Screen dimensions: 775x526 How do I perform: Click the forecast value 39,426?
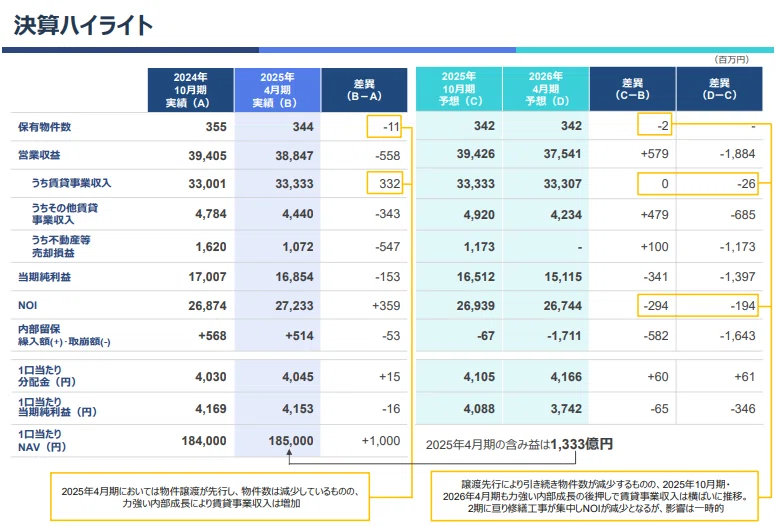[x=475, y=154]
